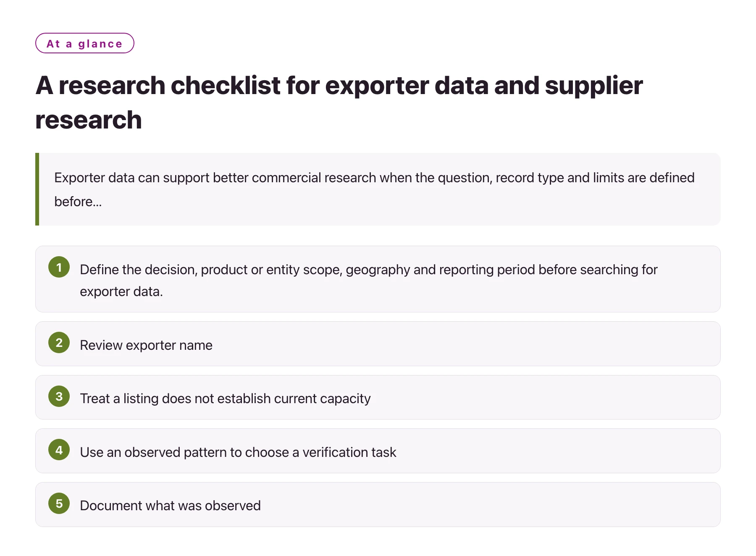Open the 'Review exporter name' checklist item
This screenshot has width=756, height=556.
(x=378, y=344)
